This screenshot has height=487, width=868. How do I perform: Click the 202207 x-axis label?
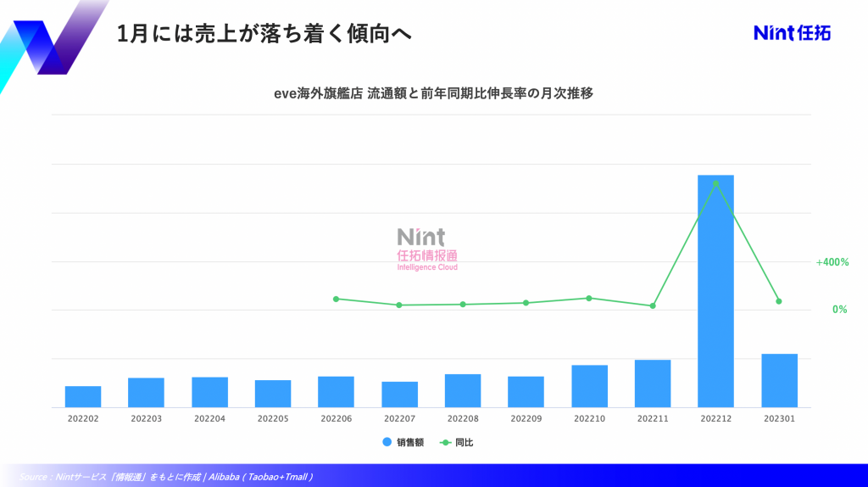(x=399, y=418)
